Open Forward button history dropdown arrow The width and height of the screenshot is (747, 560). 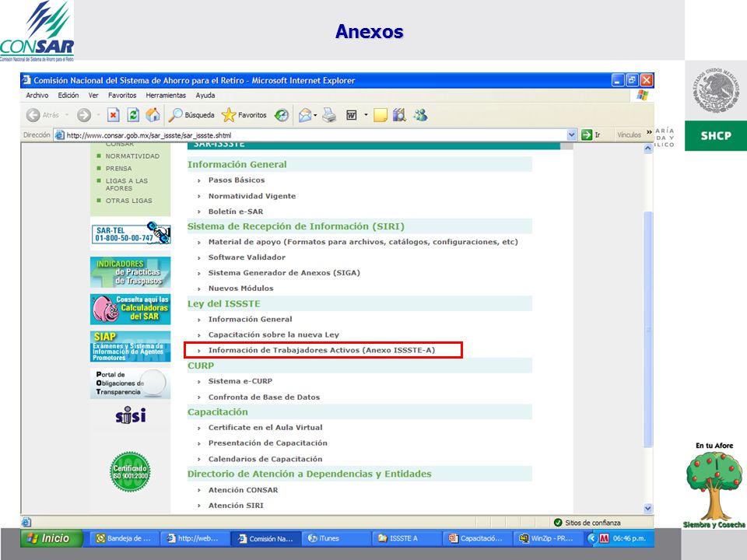(98, 115)
